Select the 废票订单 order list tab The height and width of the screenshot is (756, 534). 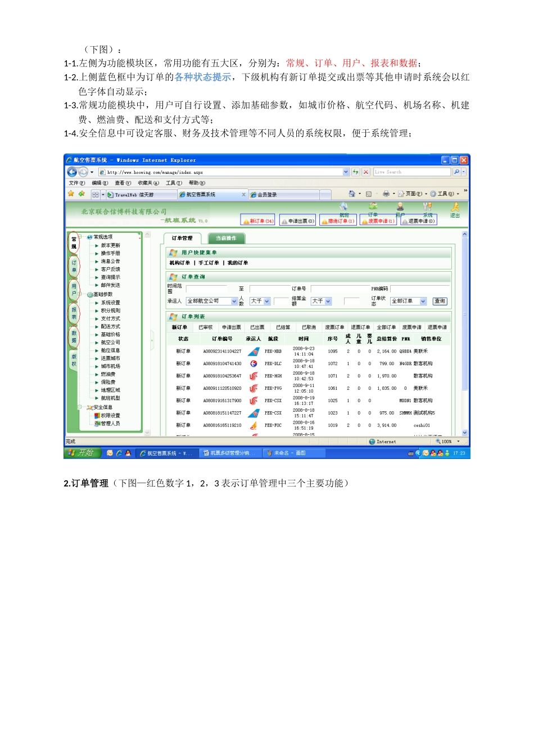[334, 327]
